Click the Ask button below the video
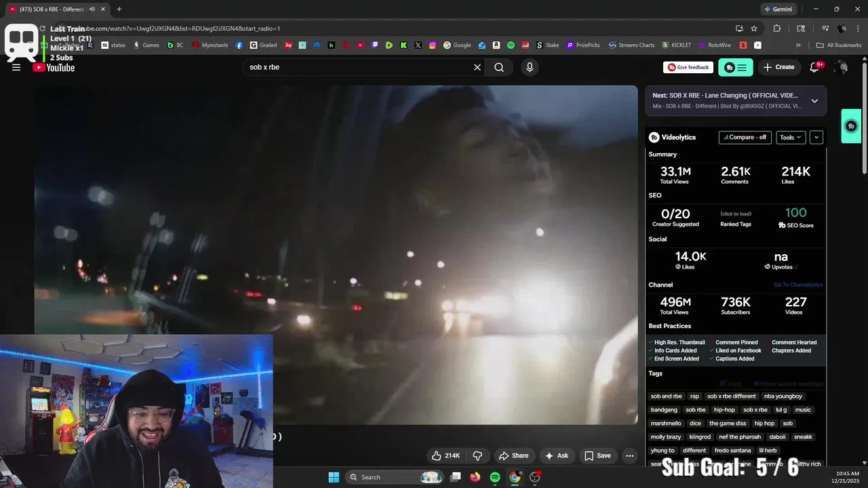 [x=556, y=455]
